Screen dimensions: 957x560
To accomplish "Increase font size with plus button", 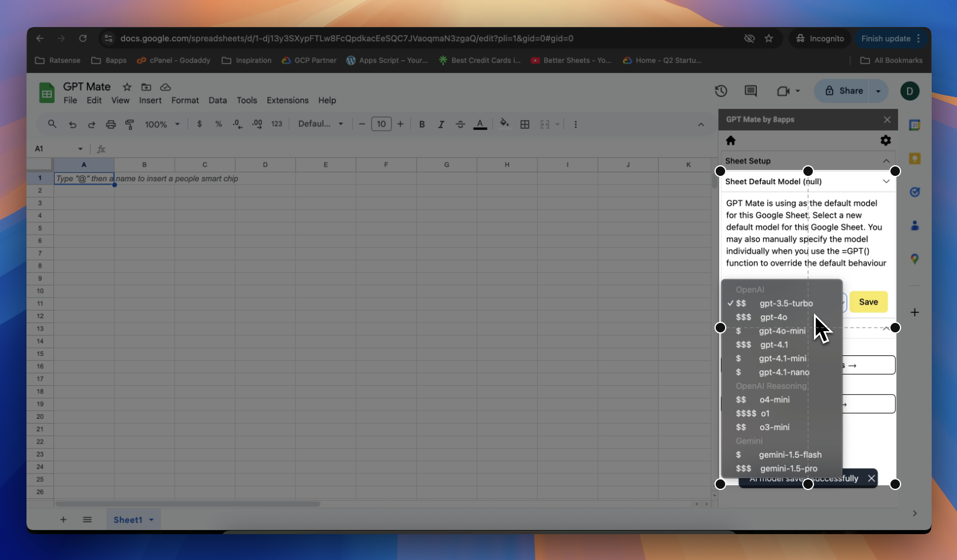I will point(400,124).
